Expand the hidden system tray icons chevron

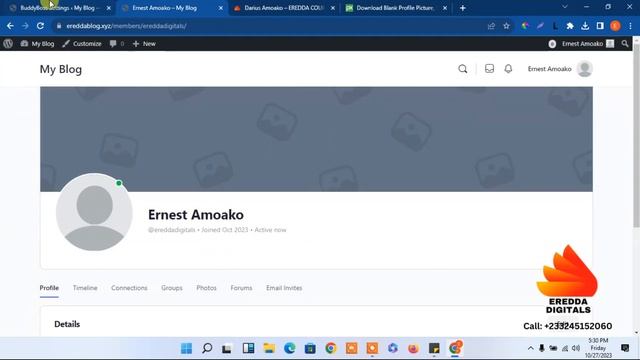(x=530, y=348)
